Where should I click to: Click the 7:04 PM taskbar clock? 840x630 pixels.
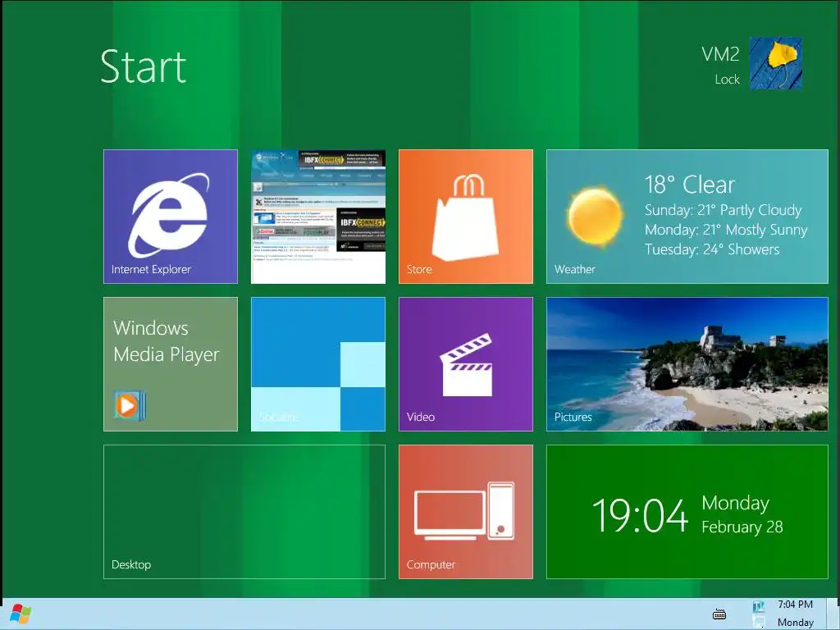click(795, 605)
